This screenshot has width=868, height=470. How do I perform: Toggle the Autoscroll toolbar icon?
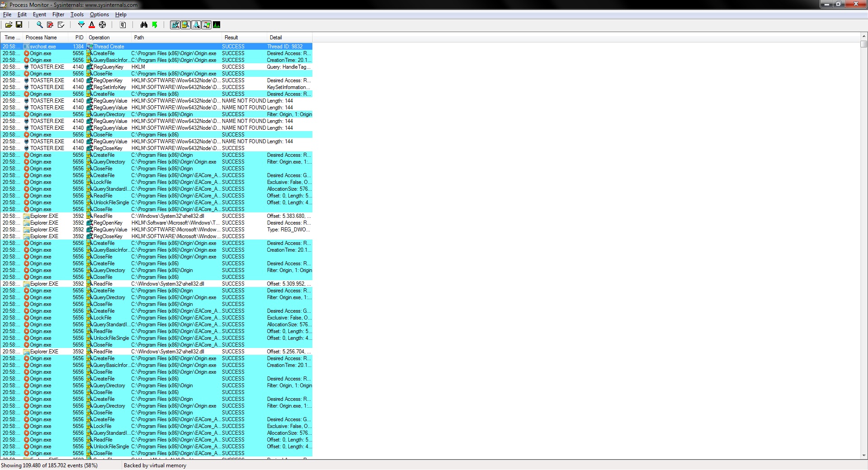[50, 25]
